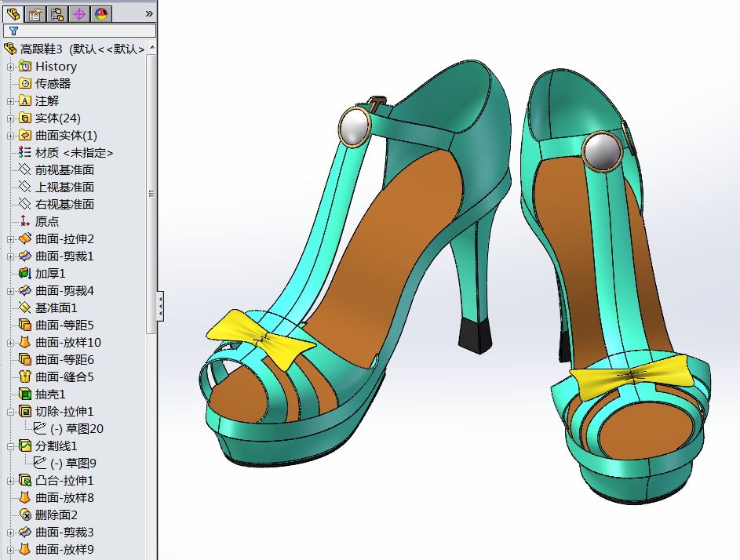Collapse the 分割线1 feature node
Screen dimensions: 740x560
pyautogui.click(x=11, y=446)
